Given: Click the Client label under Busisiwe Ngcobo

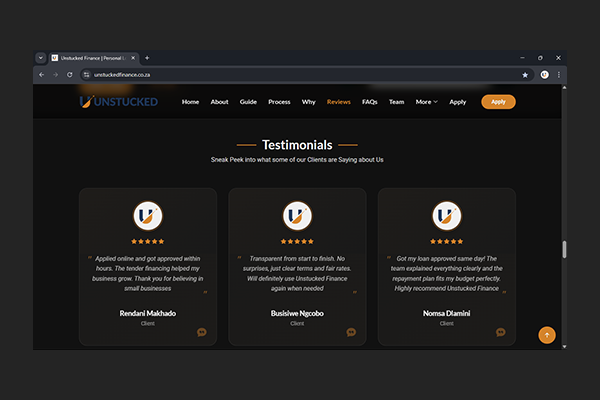Looking at the screenshot, I should point(297,323).
